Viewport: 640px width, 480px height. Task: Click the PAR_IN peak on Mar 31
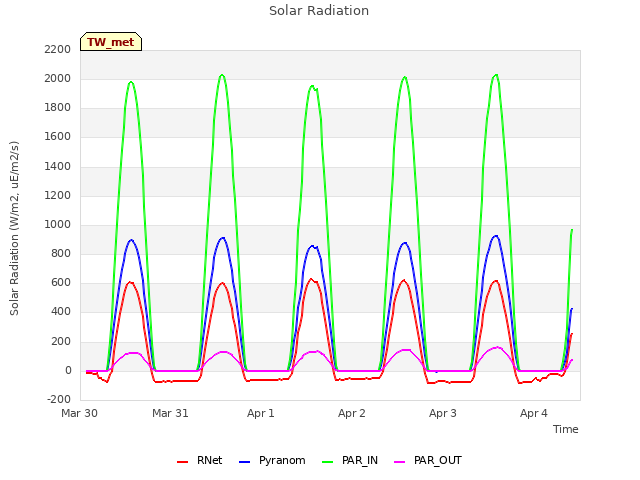point(222,75)
